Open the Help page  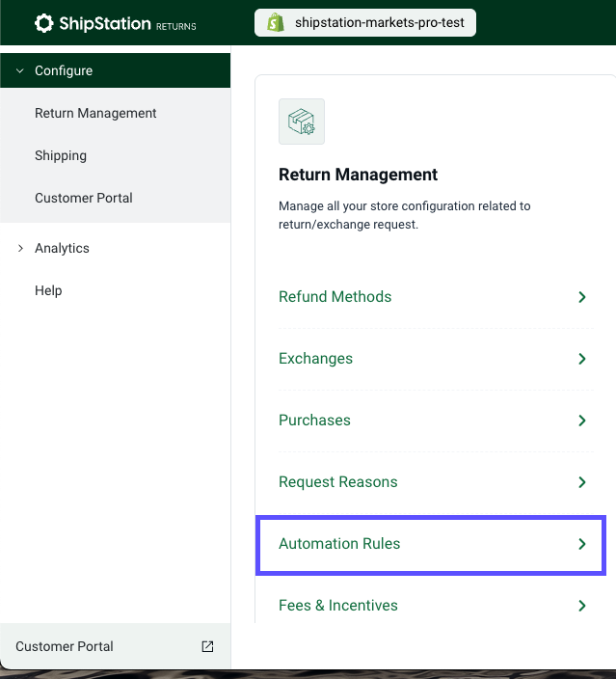[x=48, y=290]
